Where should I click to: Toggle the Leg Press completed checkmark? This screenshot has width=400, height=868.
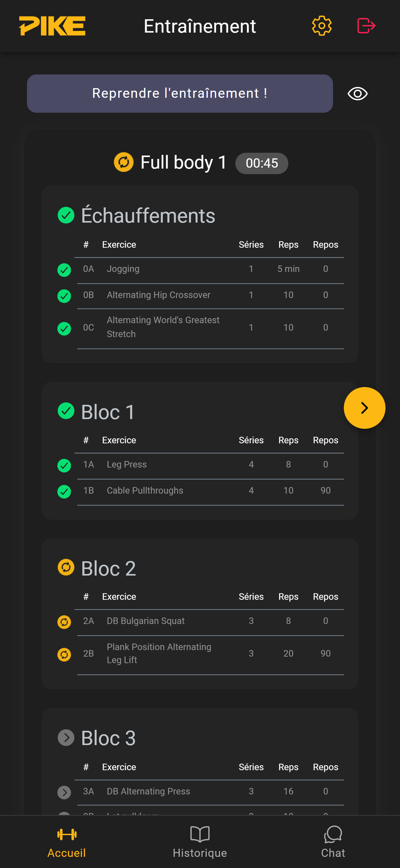coord(64,465)
